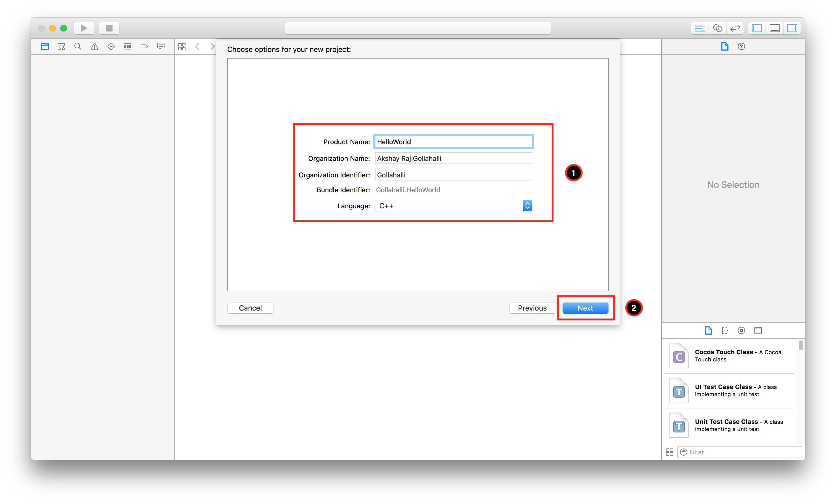Toggle the bottom Debug area

[x=774, y=28]
